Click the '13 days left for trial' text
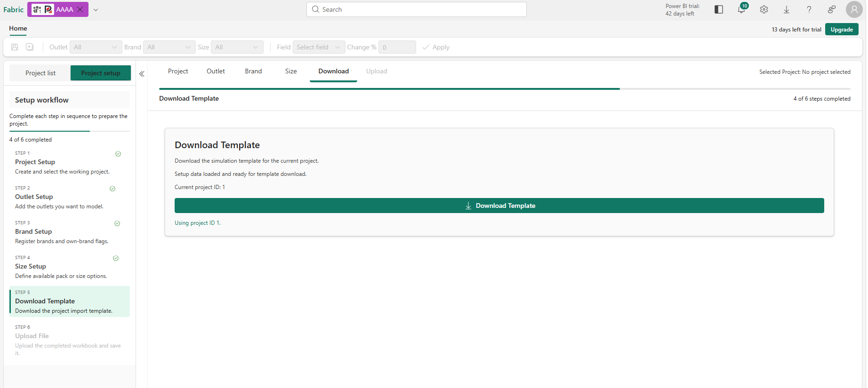The width and height of the screenshot is (868, 388). (796, 30)
